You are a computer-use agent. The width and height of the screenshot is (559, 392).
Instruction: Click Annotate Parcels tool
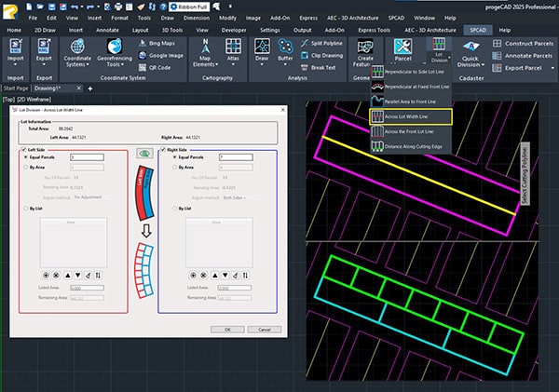click(x=523, y=56)
